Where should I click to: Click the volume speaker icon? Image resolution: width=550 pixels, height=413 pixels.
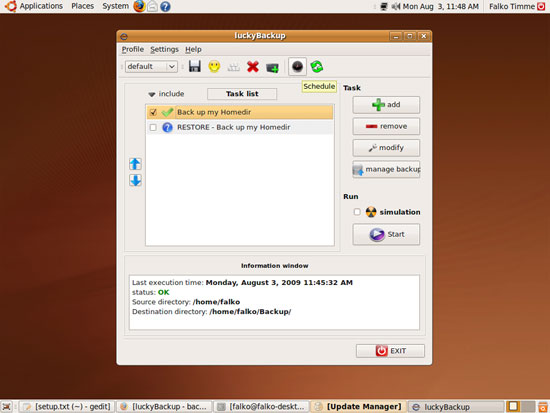pyautogui.click(x=396, y=6)
